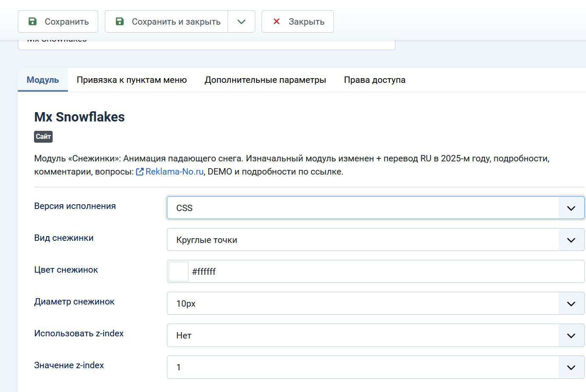The width and height of the screenshot is (586, 392).
Task: Open the snowflake color swatch picker
Action: tap(178, 271)
